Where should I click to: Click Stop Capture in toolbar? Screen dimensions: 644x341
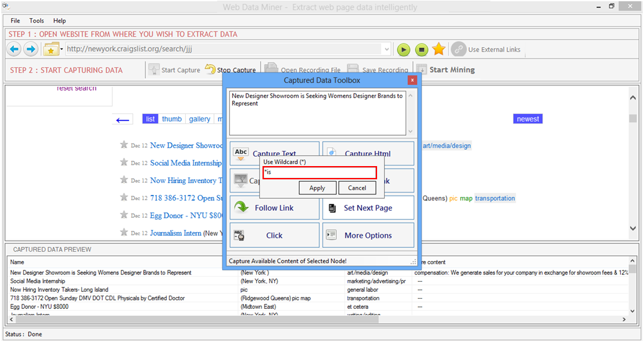coord(230,70)
